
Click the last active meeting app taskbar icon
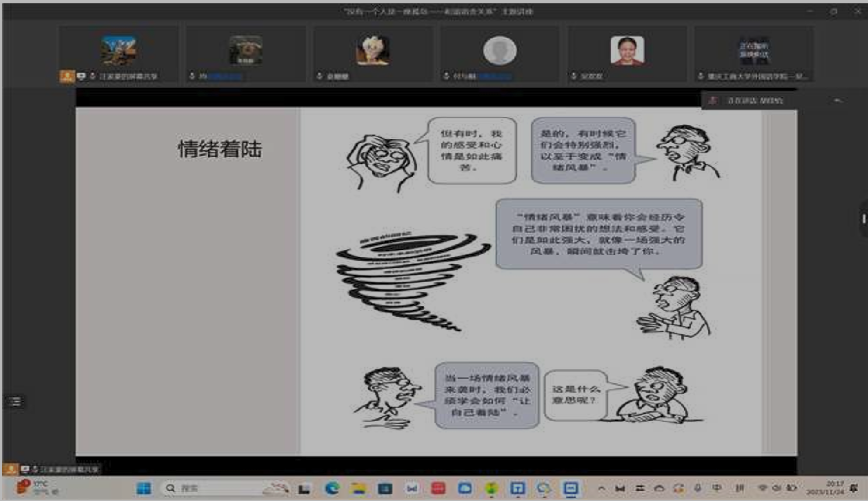[571, 488]
